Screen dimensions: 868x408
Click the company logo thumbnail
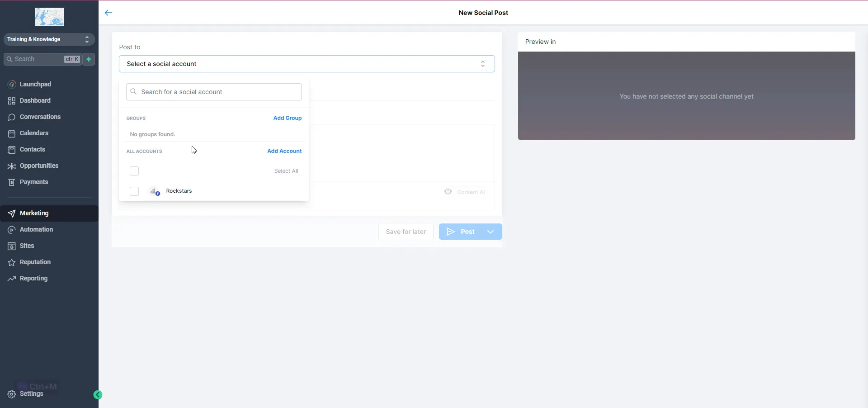pyautogui.click(x=49, y=17)
